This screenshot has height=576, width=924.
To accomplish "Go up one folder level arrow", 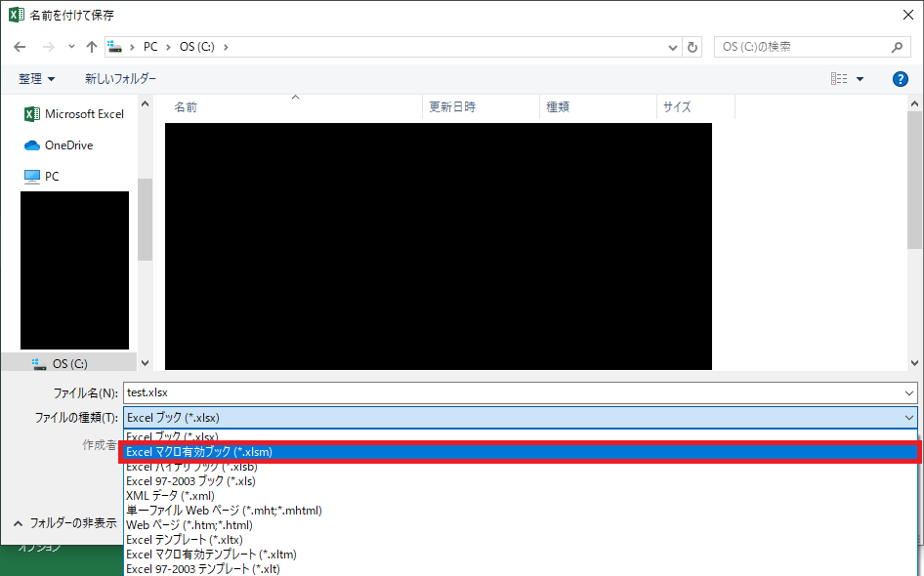I will 92,47.
